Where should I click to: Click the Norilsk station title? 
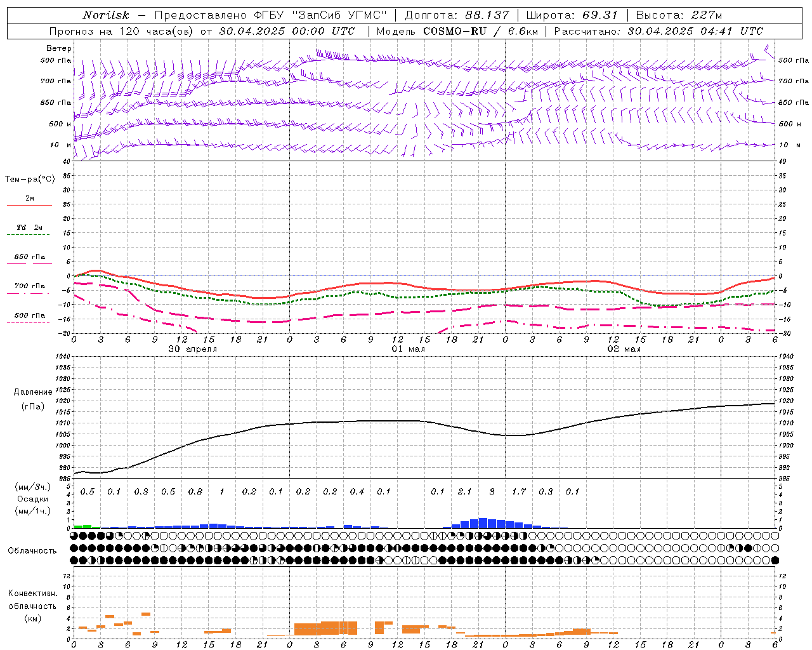click(x=106, y=15)
